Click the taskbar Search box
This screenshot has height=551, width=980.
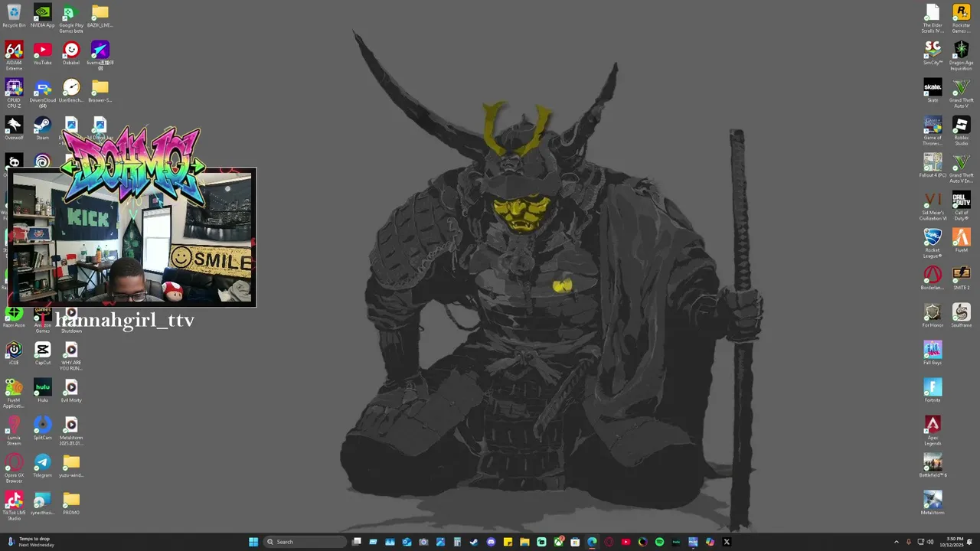pyautogui.click(x=305, y=542)
